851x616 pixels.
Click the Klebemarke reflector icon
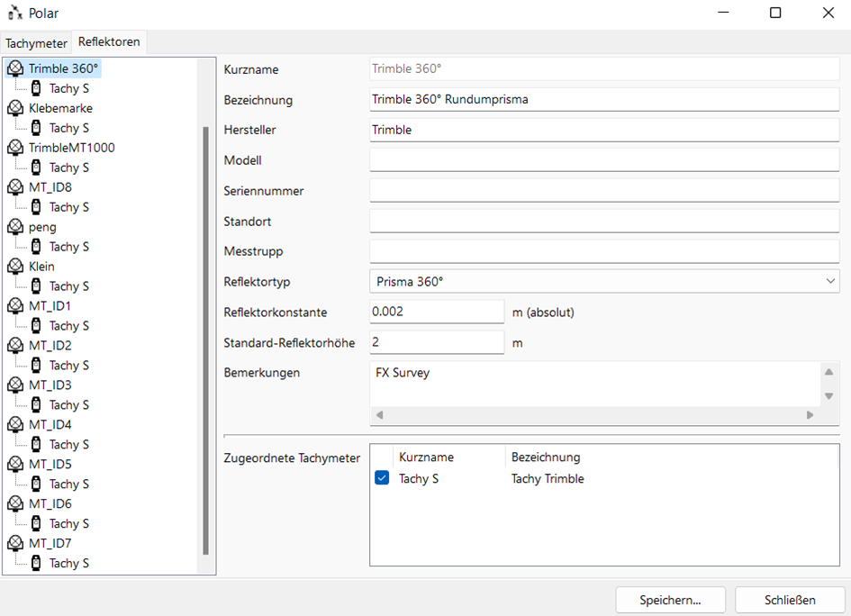[15, 108]
